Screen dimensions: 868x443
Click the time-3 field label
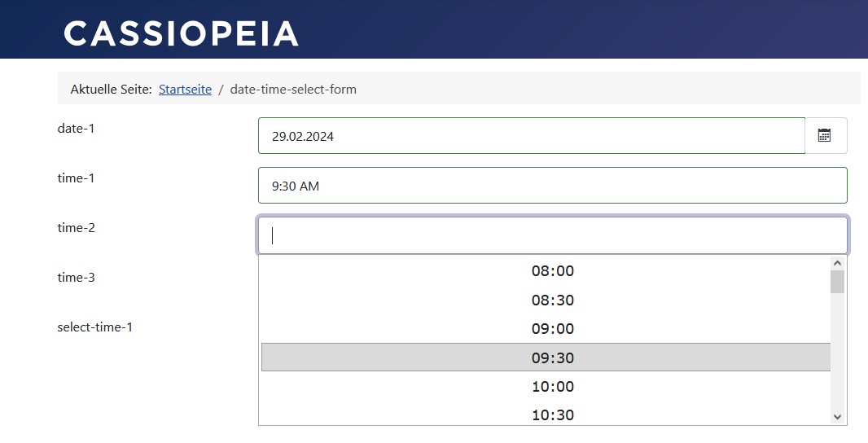pyautogui.click(x=77, y=278)
